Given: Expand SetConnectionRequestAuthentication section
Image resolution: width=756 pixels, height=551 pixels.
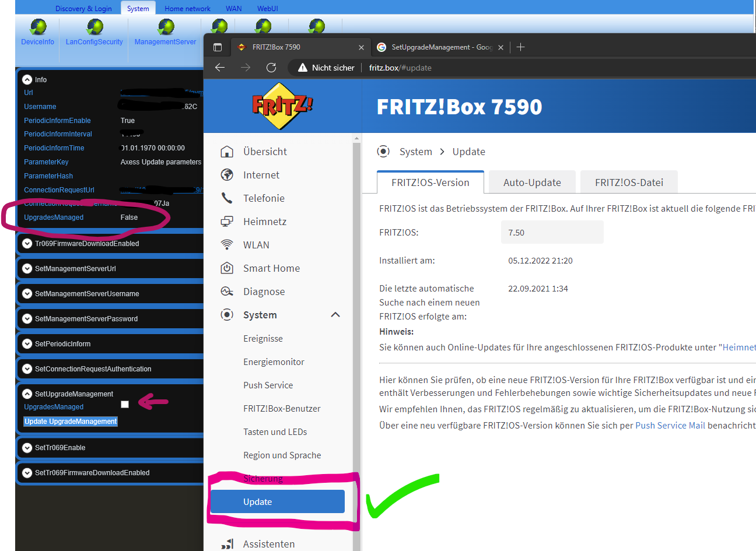Looking at the screenshot, I should [x=27, y=369].
